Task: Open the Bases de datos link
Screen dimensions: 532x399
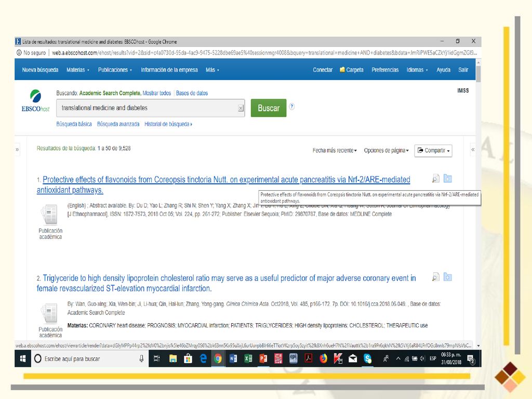Action: (x=192, y=93)
